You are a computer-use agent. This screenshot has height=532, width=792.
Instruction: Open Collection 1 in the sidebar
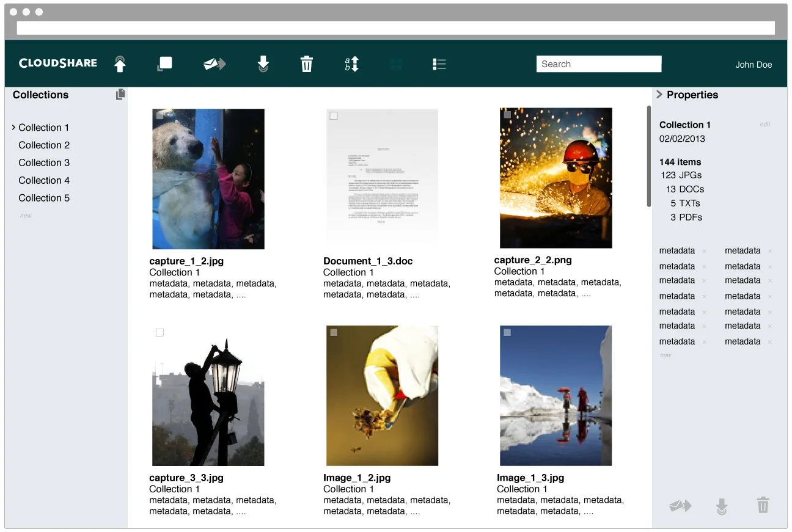pos(44,128)
